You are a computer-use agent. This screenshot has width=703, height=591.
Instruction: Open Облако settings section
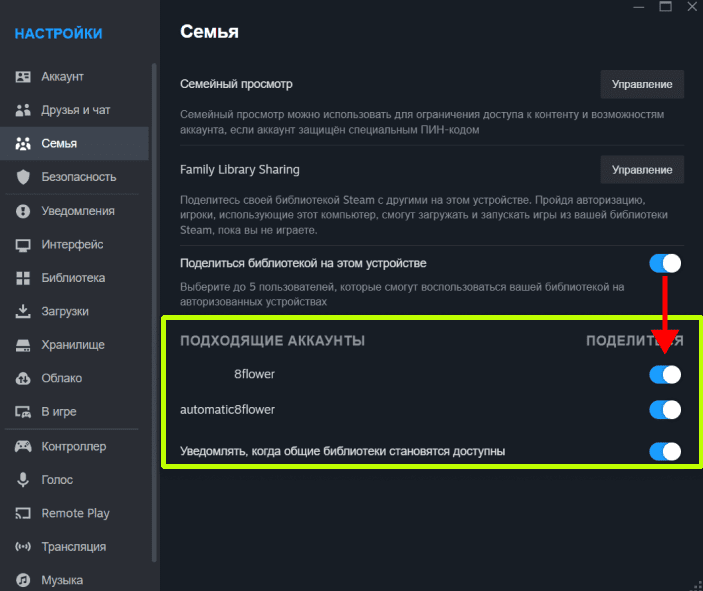[74, 378]
